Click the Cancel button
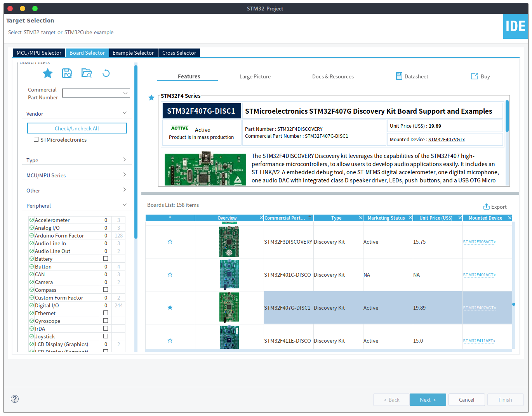 pos(466,400)
